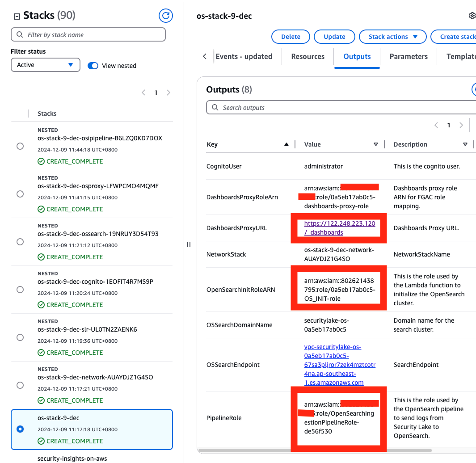Image resolution: width=476 pixels, height=463 pixels.
Task: Click the administrator value cell
Action: (323, 166)
